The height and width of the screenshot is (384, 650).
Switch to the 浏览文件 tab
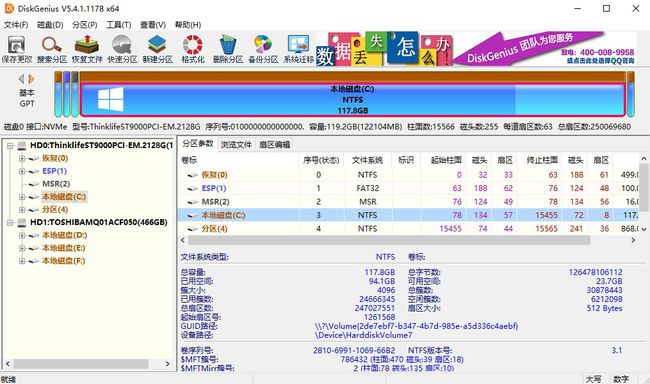[236, 144]
